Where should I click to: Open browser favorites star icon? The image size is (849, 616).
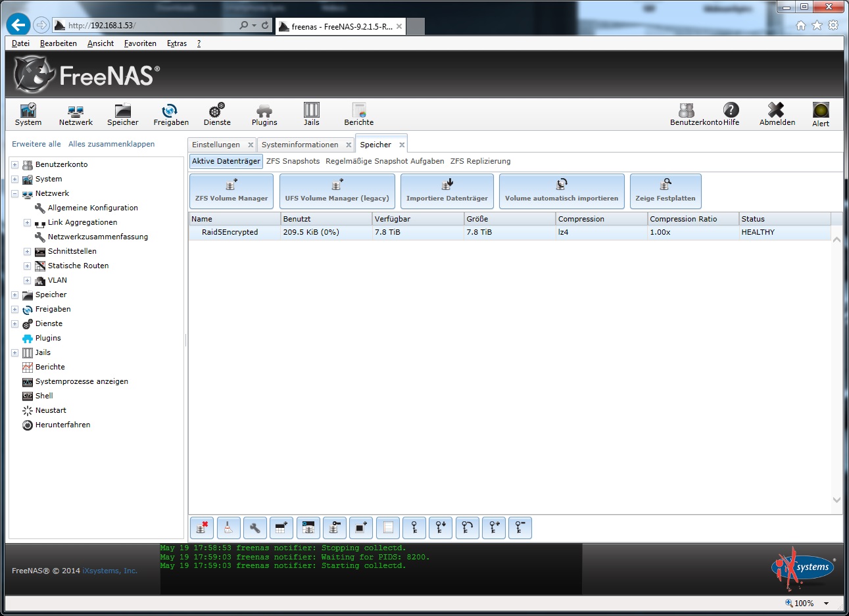click(x=817, y=25)
